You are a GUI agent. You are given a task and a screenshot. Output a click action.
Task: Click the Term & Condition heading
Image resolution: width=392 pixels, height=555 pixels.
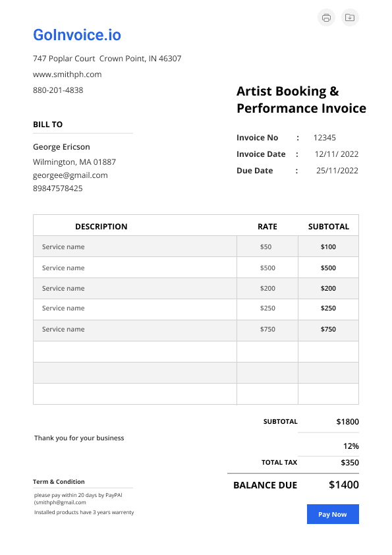[x=59, y=482]
